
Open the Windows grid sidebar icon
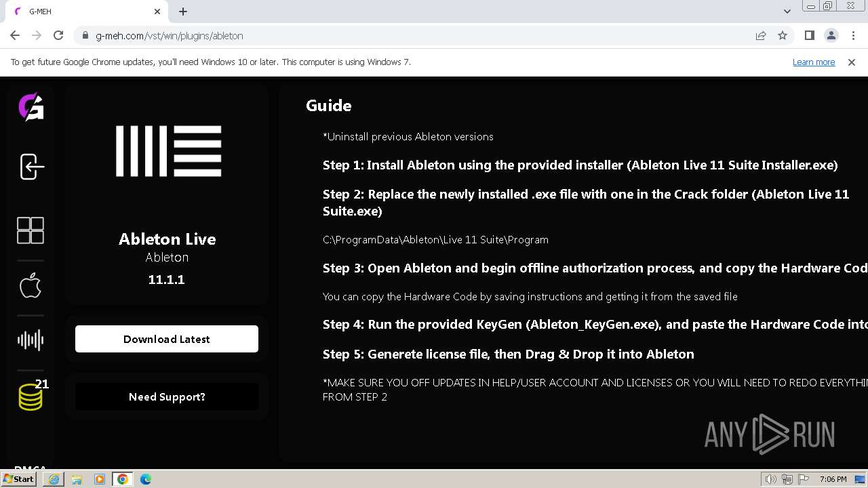(x=31, y=230)
